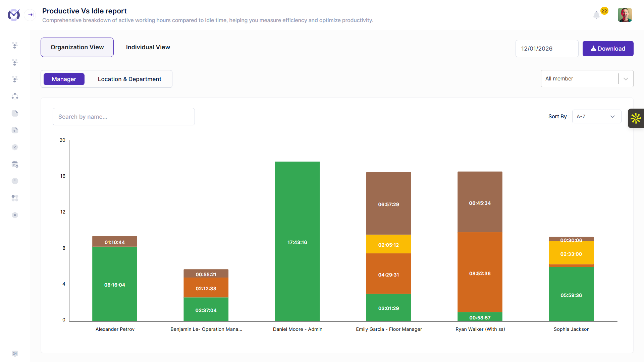Activate the Location & Department toggle
This screenshot has width=644, height=362.
point(129,79)
